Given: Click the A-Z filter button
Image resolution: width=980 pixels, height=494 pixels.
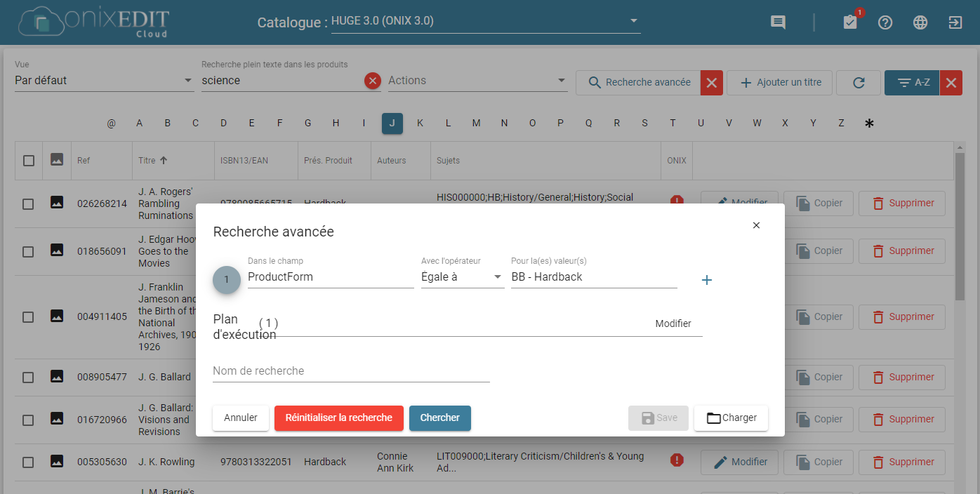Looking at the screenshot, I should 912,83.
